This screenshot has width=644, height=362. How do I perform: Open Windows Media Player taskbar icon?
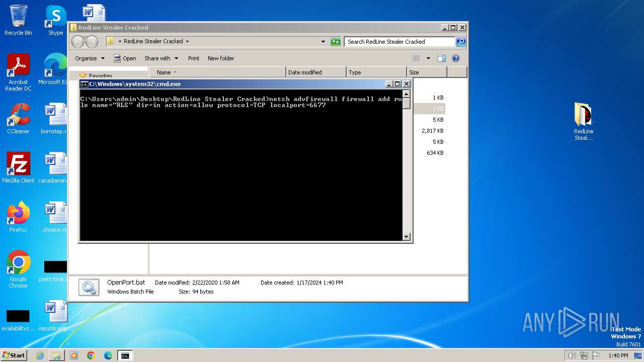pyautogui.click(x=74, y=355)
